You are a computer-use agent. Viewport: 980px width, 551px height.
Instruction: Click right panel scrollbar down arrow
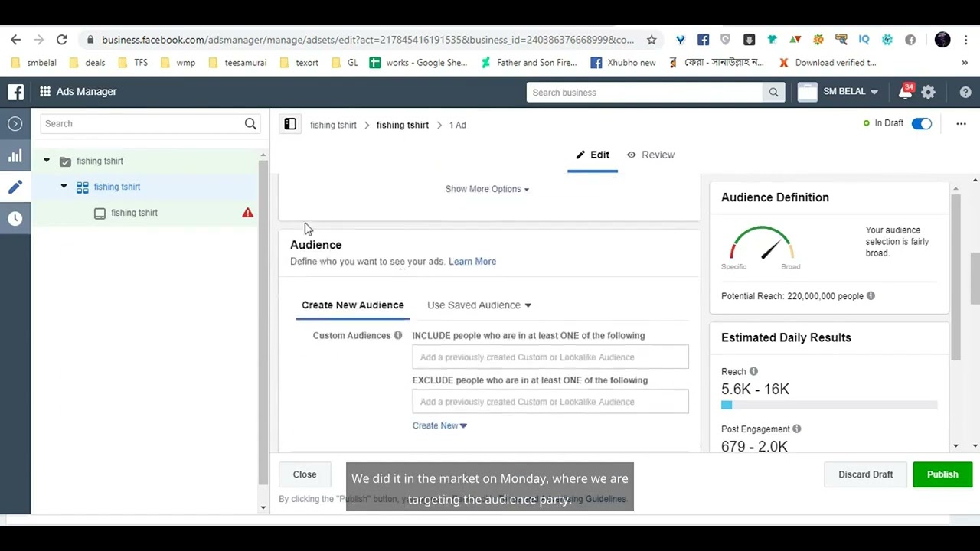[x=955, y=446]
